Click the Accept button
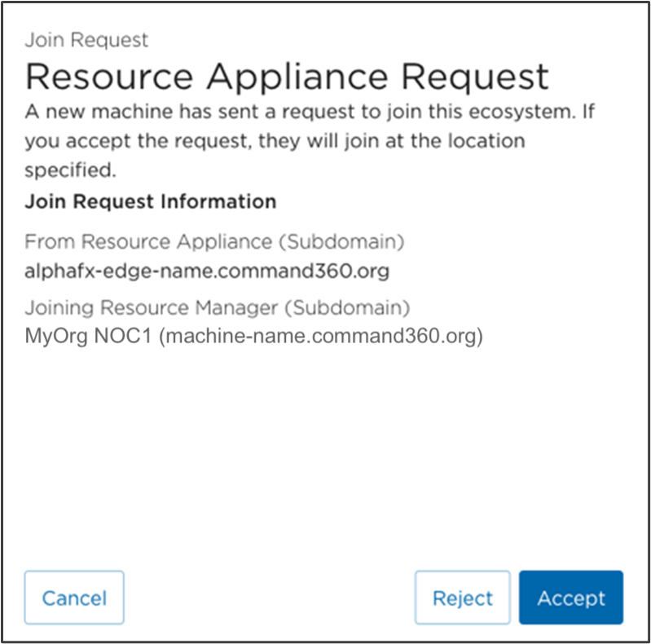The image size is (651, 644). click(570, 598)
